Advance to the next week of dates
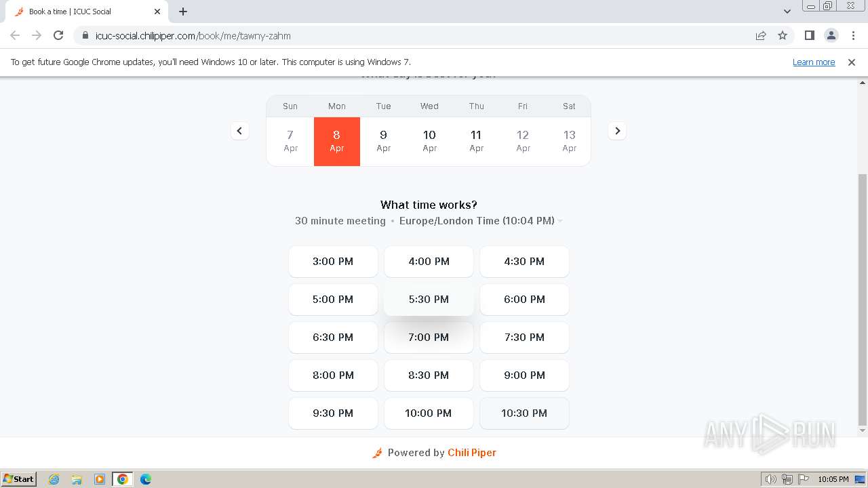This screenshot has height=488, width=868. 617,131
